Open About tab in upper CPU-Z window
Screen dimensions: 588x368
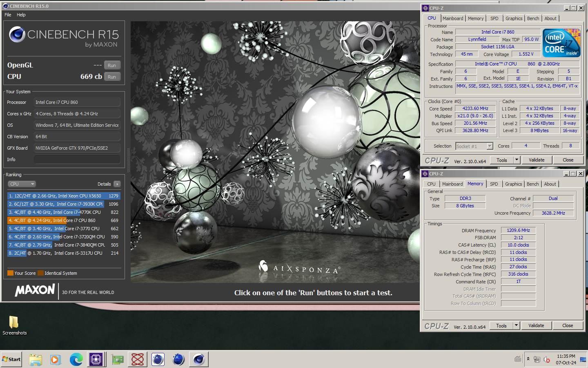pos(550,18)
